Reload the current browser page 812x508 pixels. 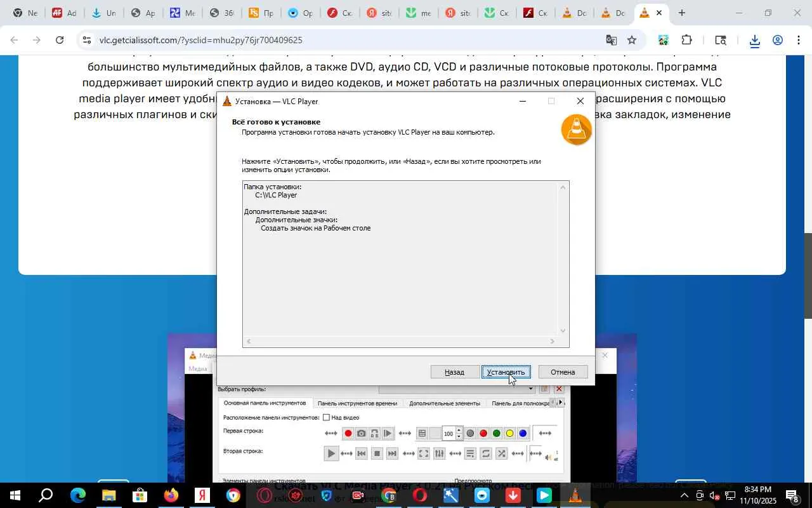click(x=60, y=40)
